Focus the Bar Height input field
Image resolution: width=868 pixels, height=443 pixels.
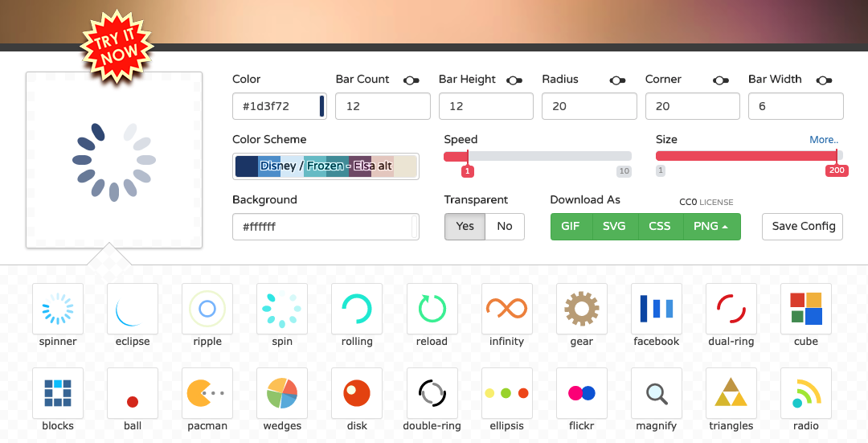point(486,106)
